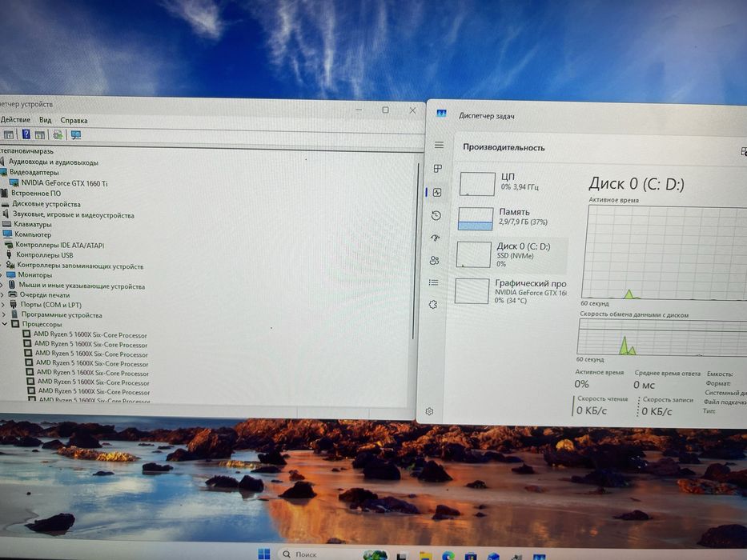Open App history in Task Manager sidebar
The height and width of the screenshot is (560, 747).
click(436, 216)
